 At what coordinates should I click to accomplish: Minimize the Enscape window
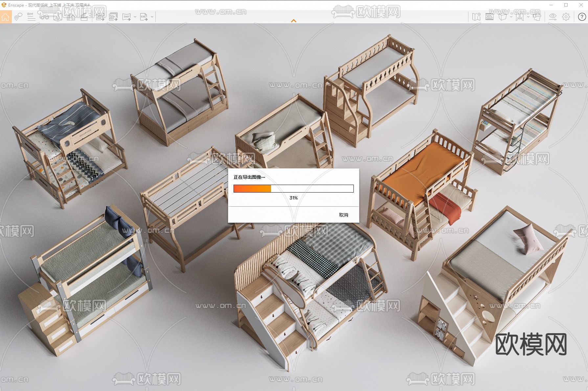(x=551, y=5)
